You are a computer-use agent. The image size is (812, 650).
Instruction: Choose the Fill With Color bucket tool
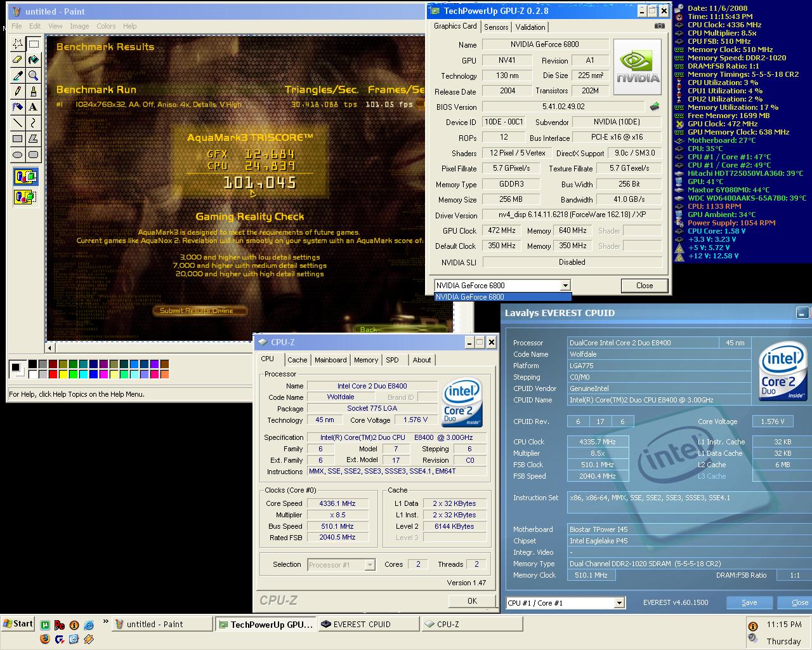(x=34, y=60)
